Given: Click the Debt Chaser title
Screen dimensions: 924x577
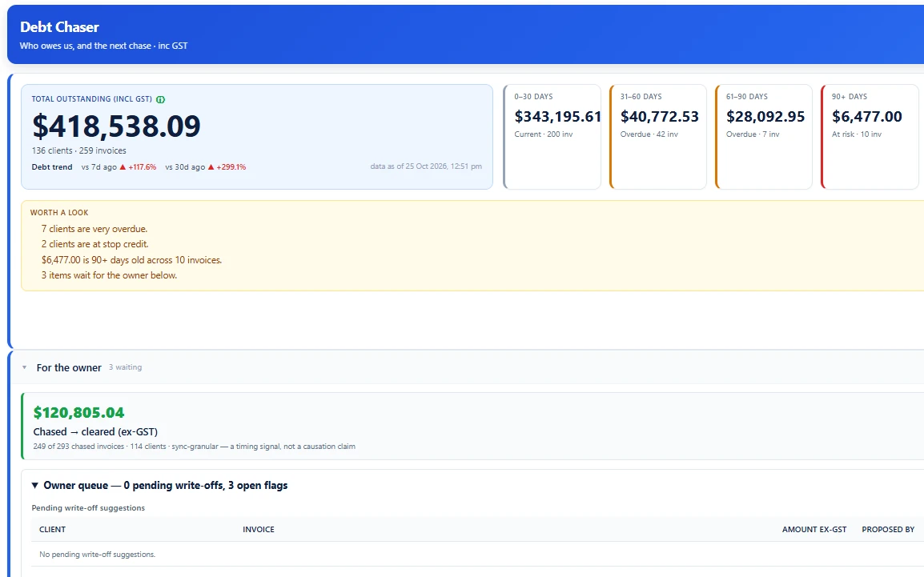Looking at the screenshot, I should (x=59, y=27).
